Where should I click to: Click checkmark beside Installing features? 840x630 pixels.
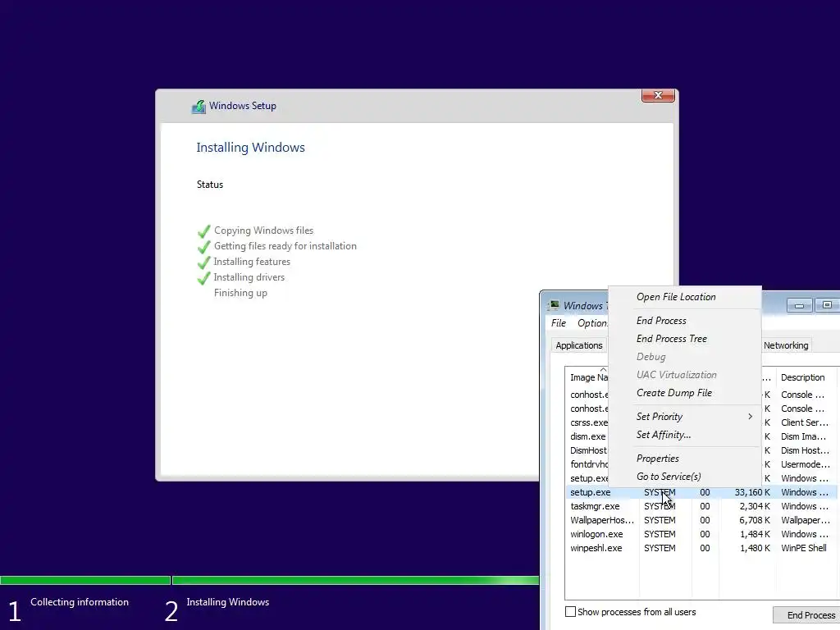203,262
